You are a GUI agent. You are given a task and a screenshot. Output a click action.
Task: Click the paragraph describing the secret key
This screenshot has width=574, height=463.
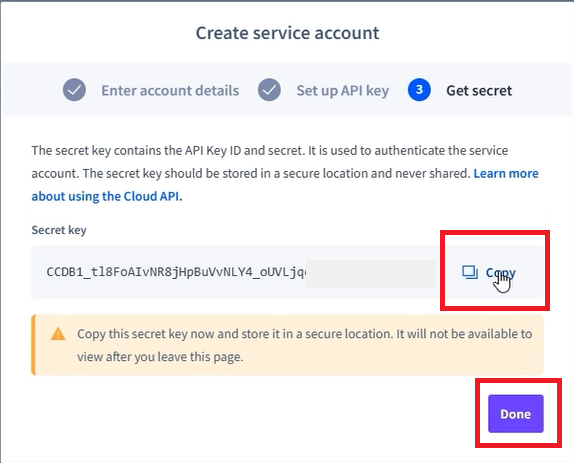click(285, 173)
